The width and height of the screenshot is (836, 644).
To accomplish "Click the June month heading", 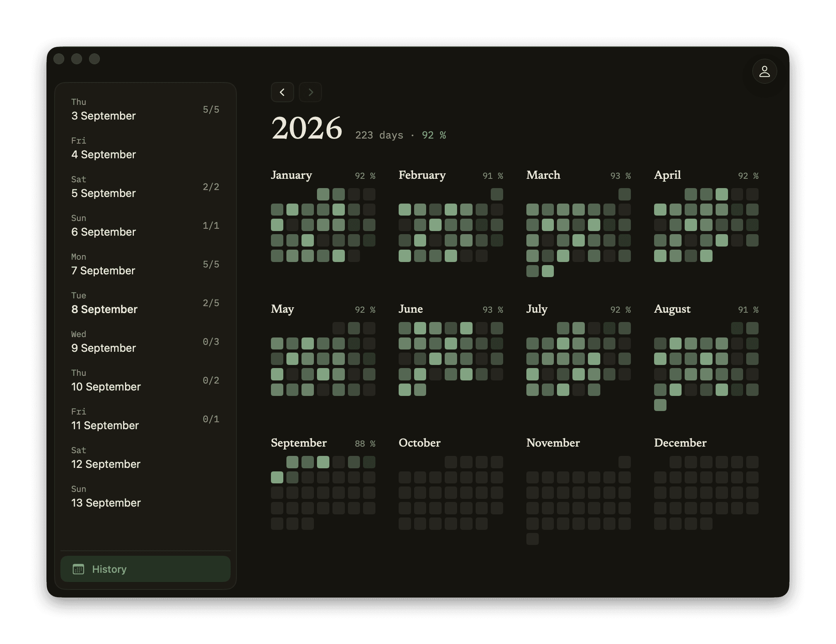I will 411,309.
